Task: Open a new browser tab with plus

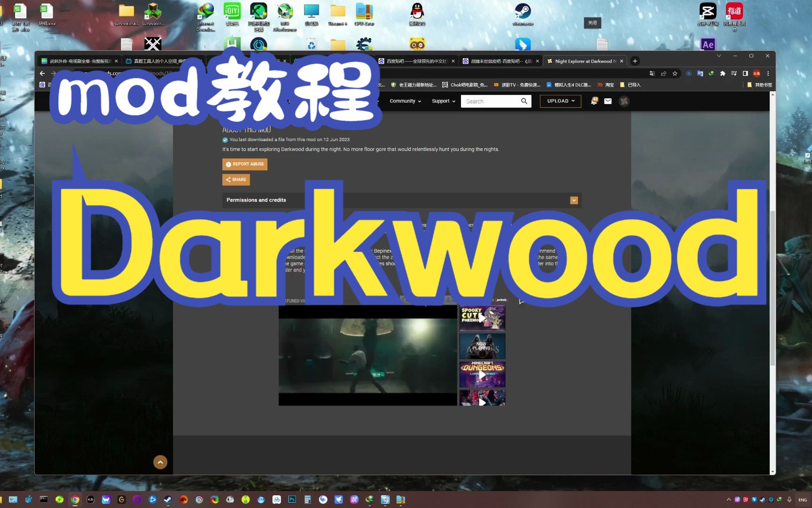Action: [635, 61]
